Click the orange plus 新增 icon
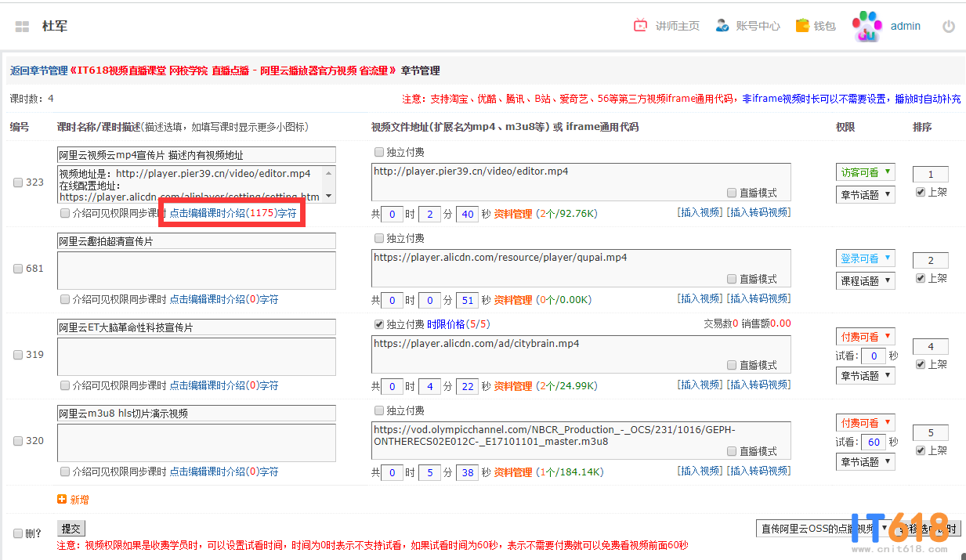Viewport: 966px width, 560px height. tap(62, 499)
